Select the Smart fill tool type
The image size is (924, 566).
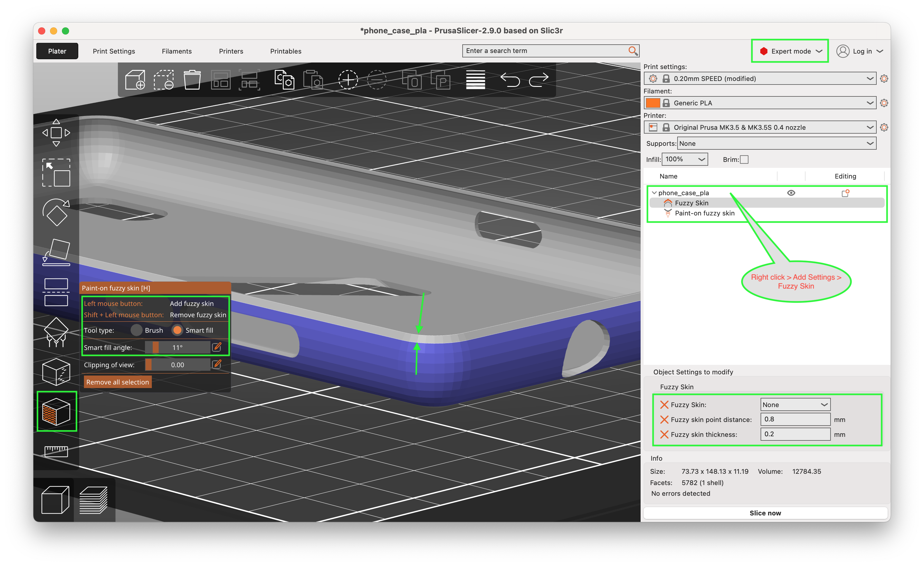(177, 330)
